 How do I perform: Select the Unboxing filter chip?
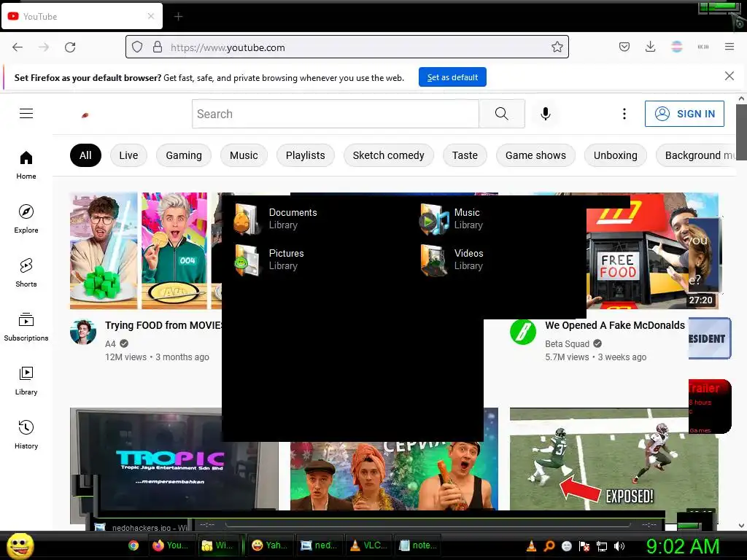tap(616, 155)
